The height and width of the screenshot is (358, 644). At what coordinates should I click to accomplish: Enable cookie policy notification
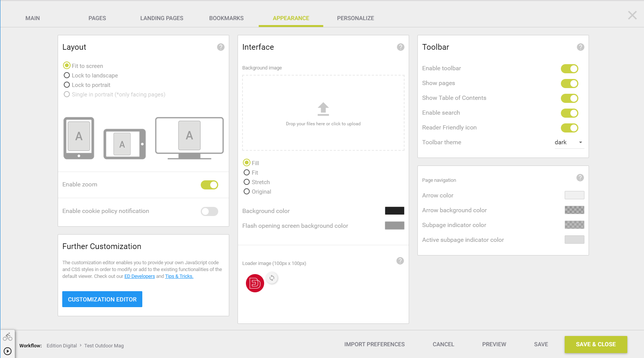(209, 211)
